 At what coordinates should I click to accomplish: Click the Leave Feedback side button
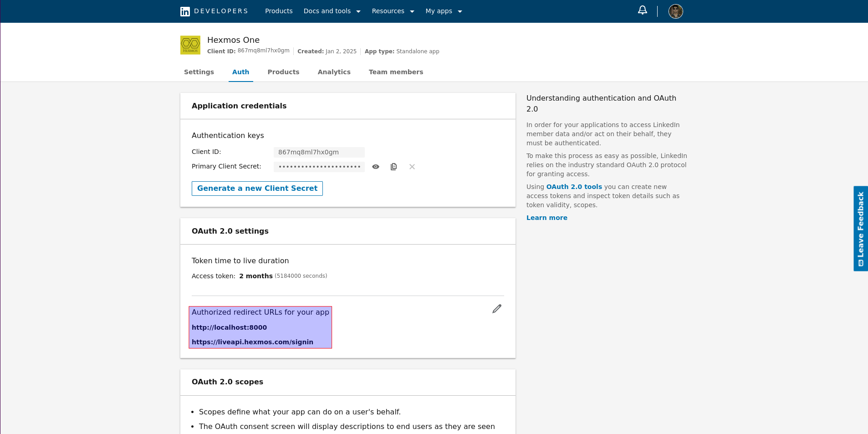tap(860, 229)
